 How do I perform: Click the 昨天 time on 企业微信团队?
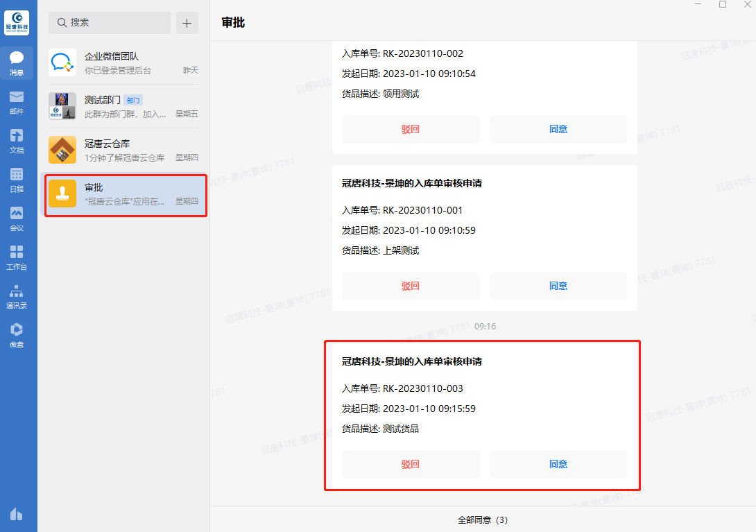pos(191,71)
